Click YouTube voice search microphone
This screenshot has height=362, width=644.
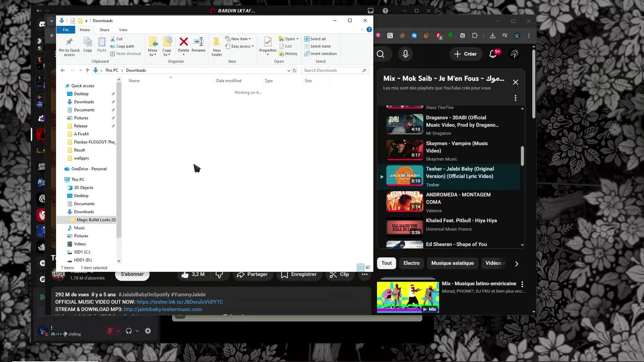point(406,54)
